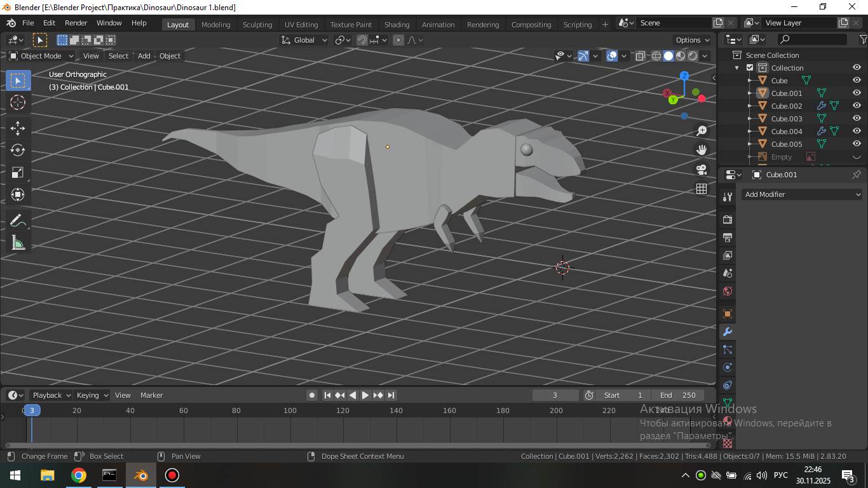The height and width of the screenshot is (488, 868).
Task: Switch to the Sculpting workspace tab
Action: 257,25
